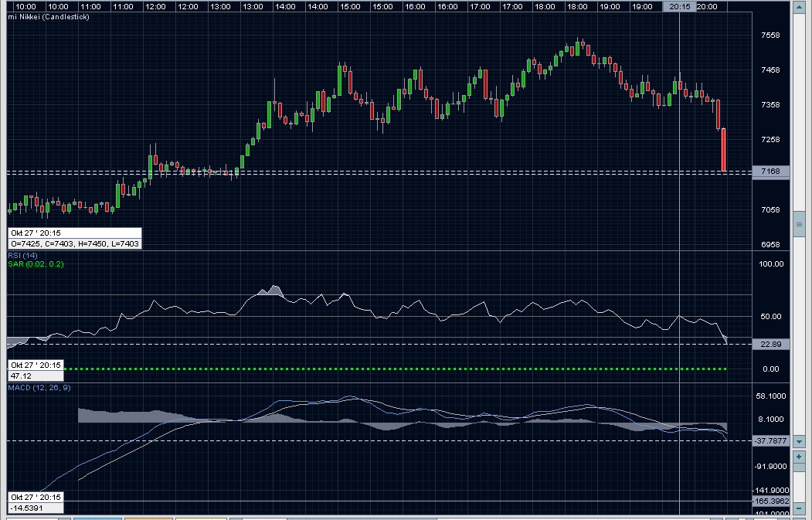Select the MACD (12, 26, 9) indicator label

[x=39, y=387]
